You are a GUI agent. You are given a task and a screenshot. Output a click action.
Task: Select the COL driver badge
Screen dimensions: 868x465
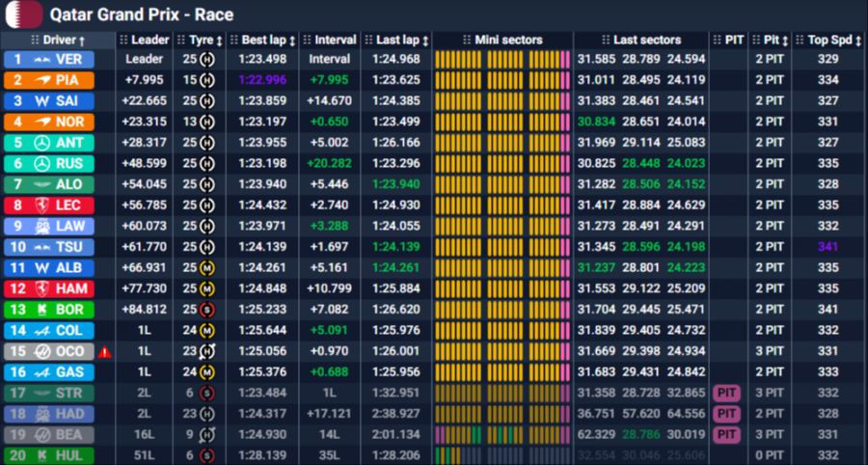[x=49, y=331]
